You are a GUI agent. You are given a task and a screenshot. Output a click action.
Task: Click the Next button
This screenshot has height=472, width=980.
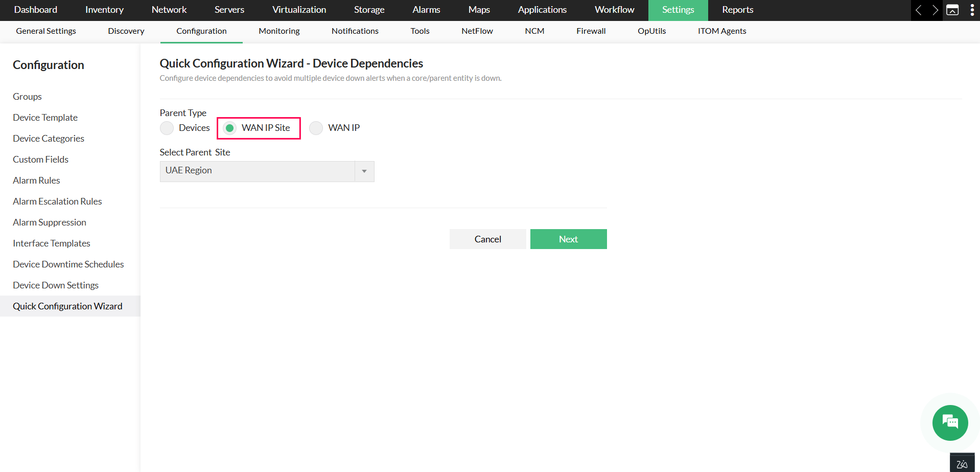click(568, 239)
